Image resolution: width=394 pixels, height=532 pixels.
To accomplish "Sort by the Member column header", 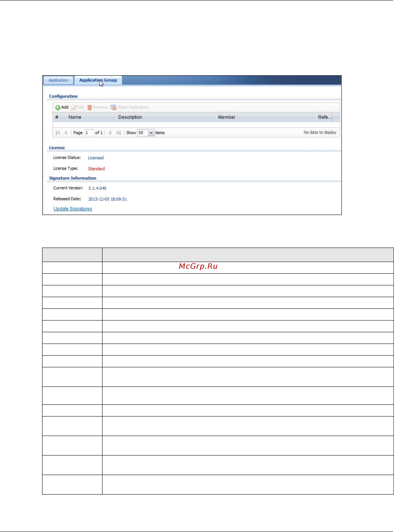I will [x=266, y=117].
